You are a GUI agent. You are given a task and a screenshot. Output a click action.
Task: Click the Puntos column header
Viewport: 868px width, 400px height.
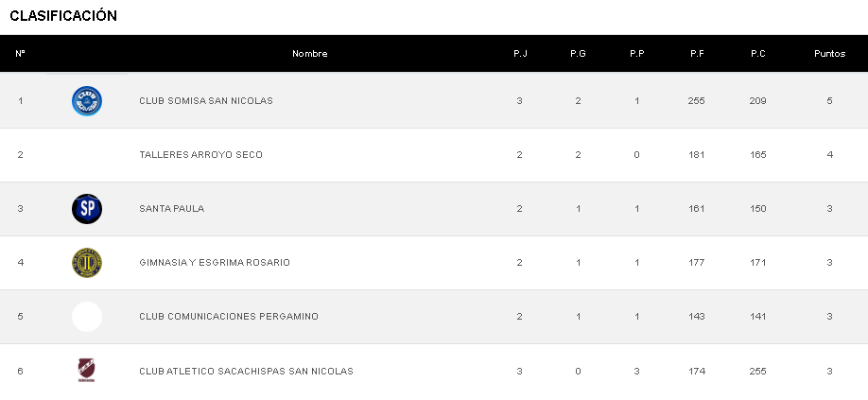point(829,54)
